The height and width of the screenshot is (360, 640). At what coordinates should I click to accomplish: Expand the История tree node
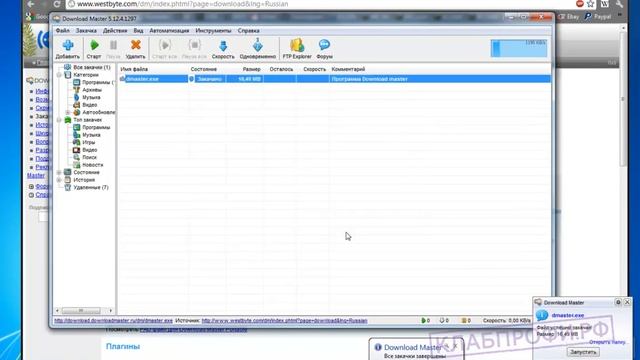59,180
